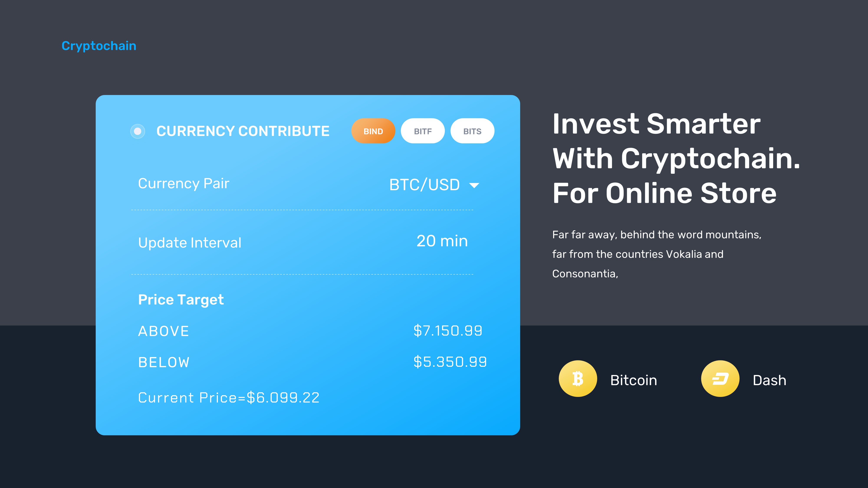Screen dimensions: 868x488
Task: Switch to the BITF tab
Action: click(422, 131)
